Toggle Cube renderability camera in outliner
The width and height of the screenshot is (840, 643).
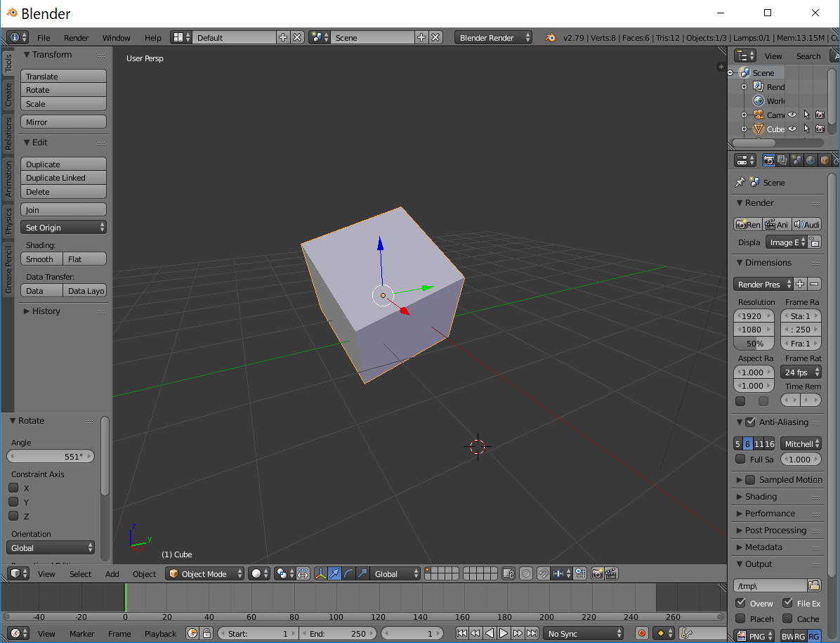pyautogui.click(x=820, y=129)
